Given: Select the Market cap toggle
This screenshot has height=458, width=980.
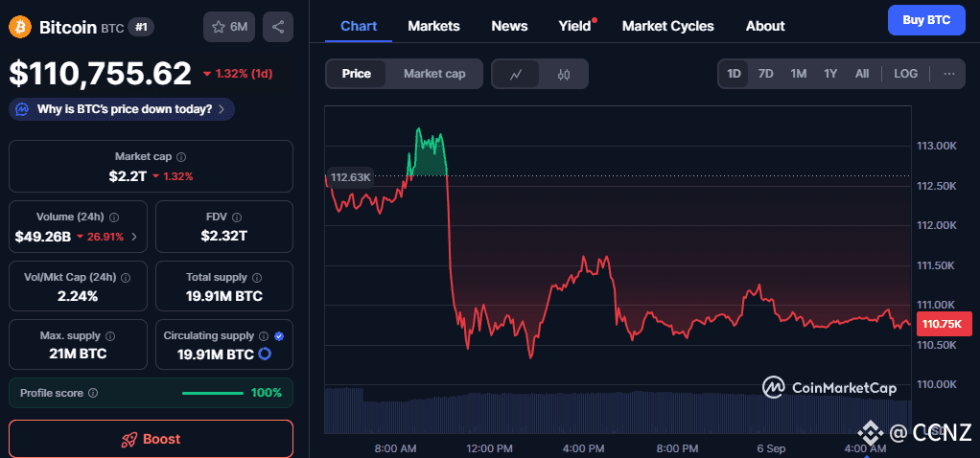Looking at the screenshot, I should pos(434,74).
